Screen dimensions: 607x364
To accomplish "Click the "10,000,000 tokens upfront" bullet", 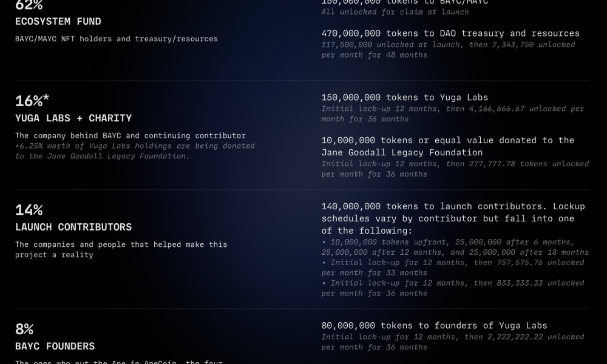I will [x=455, y=247].
